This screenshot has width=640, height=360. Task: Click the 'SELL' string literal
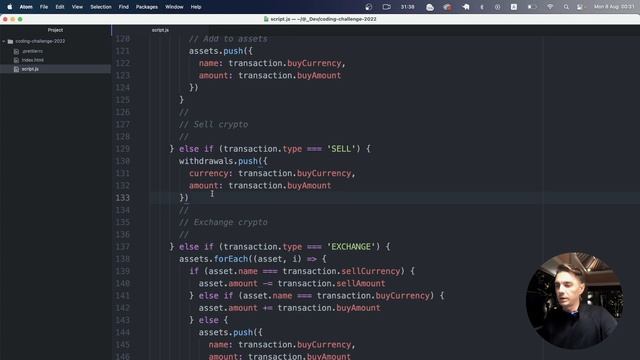(341, 149)
